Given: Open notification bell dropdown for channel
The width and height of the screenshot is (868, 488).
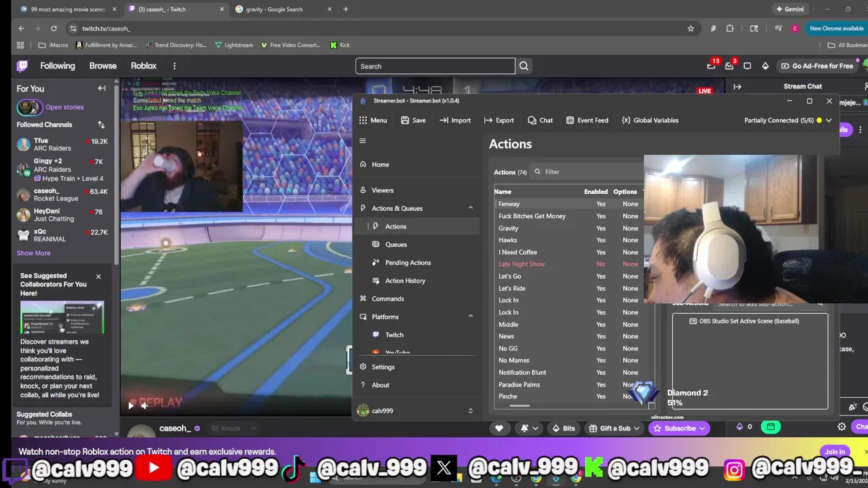Looking at the screenshot, I should point(529,428).
